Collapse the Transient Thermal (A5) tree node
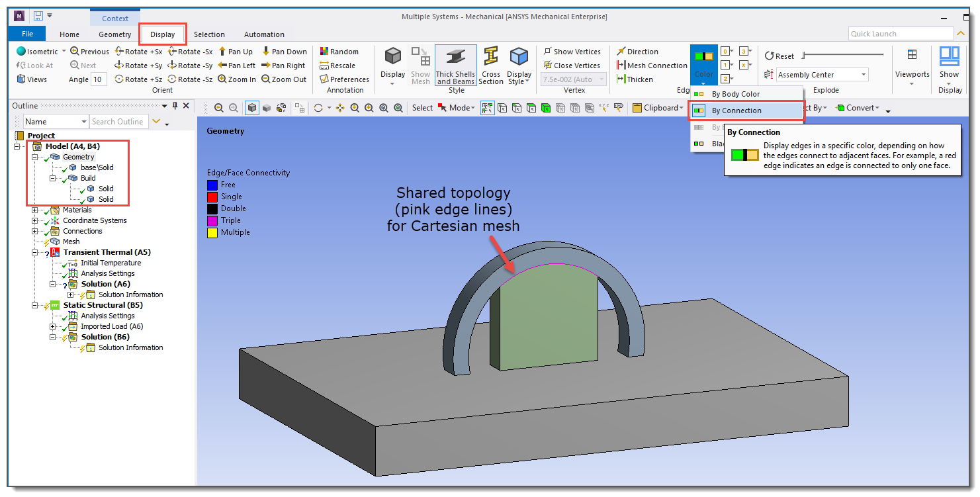This screenshot has height=497, width=980. [34, 252]
